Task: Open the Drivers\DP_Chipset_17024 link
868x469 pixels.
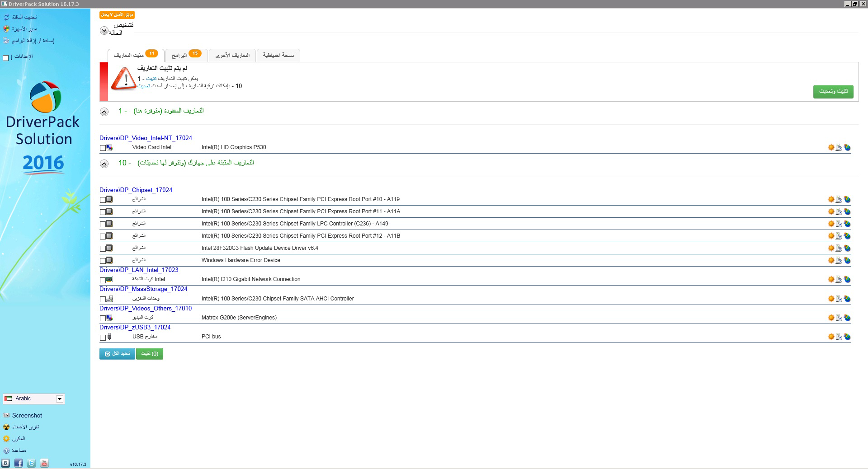Action: pos(136,190)
